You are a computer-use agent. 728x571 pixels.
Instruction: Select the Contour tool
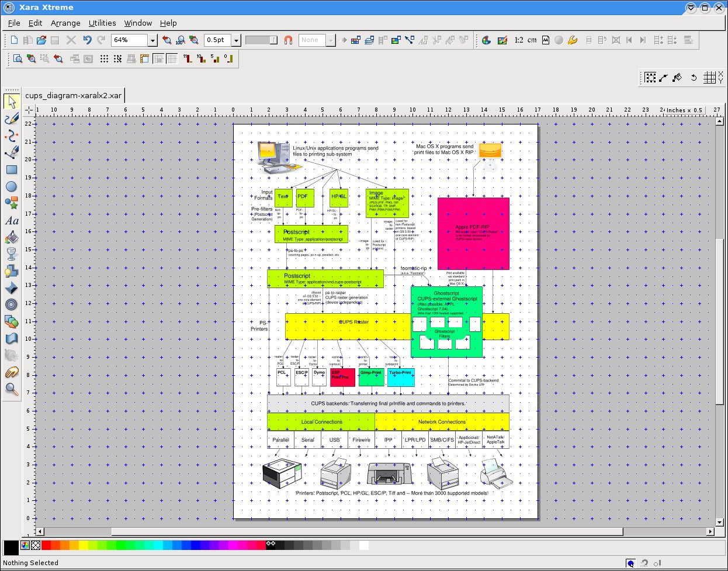pyautogui.click(x=12, y=304)
